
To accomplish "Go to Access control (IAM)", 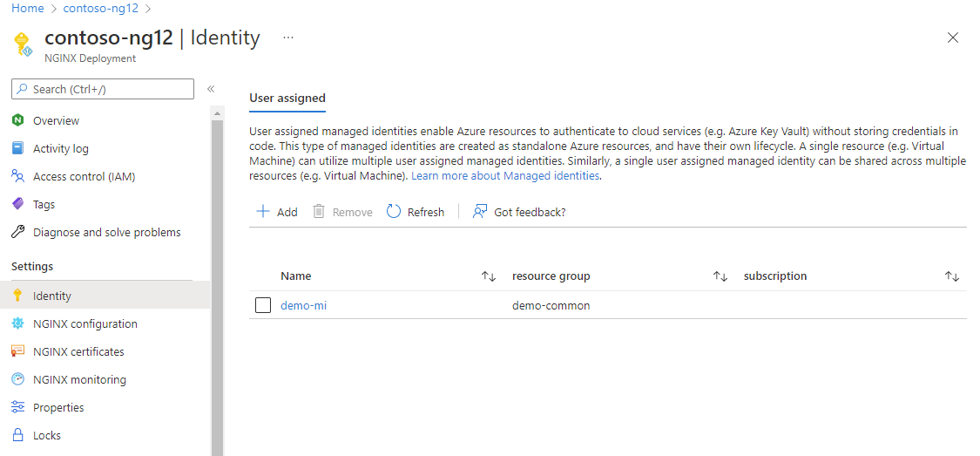I will [x=84, y=176].
